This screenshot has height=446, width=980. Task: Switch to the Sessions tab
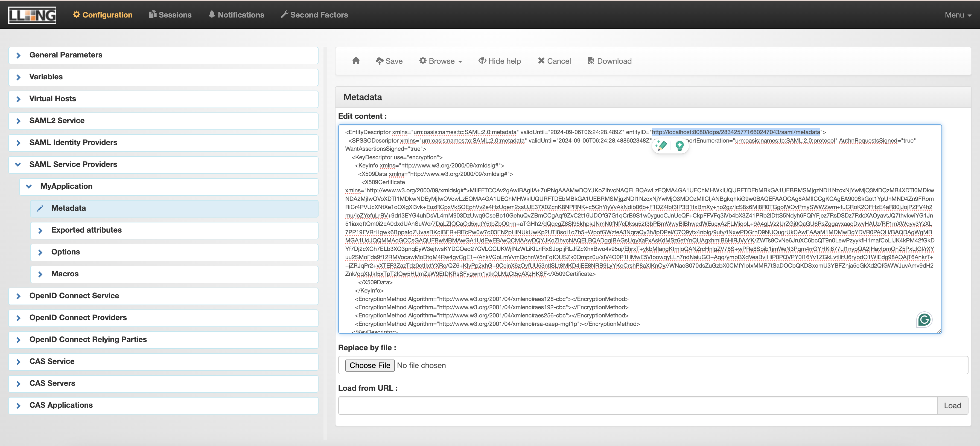coord(170,15)
